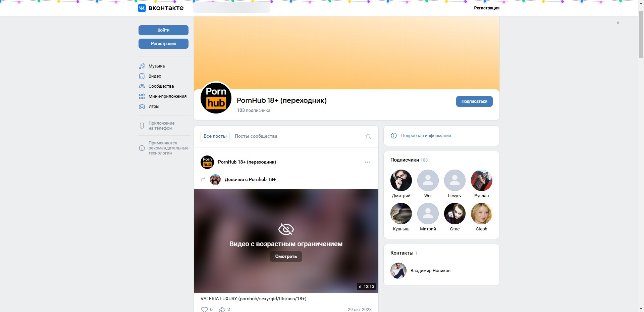
Task: Click the header search input field
Action: coord(232,7)
